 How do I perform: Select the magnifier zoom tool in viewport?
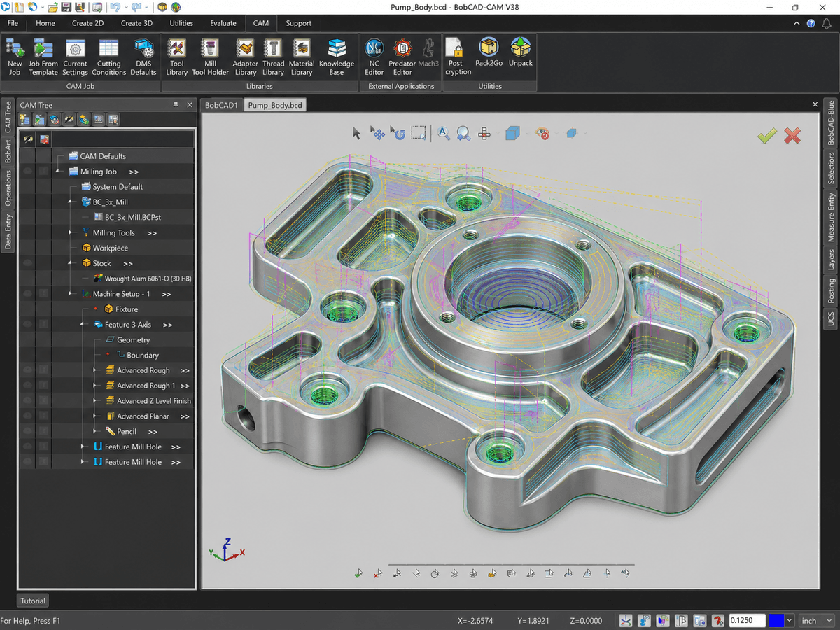[463, 132]
